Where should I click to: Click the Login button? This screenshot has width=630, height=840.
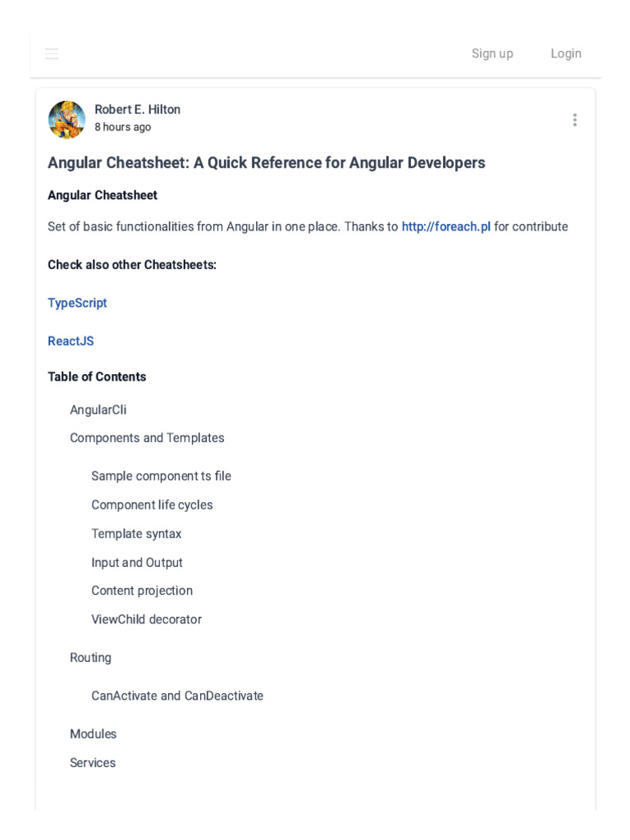point(566,53)
